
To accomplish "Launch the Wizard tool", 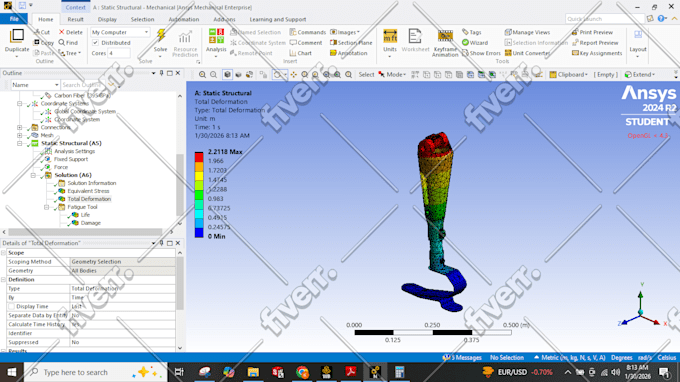I will (x=475, y=42).
